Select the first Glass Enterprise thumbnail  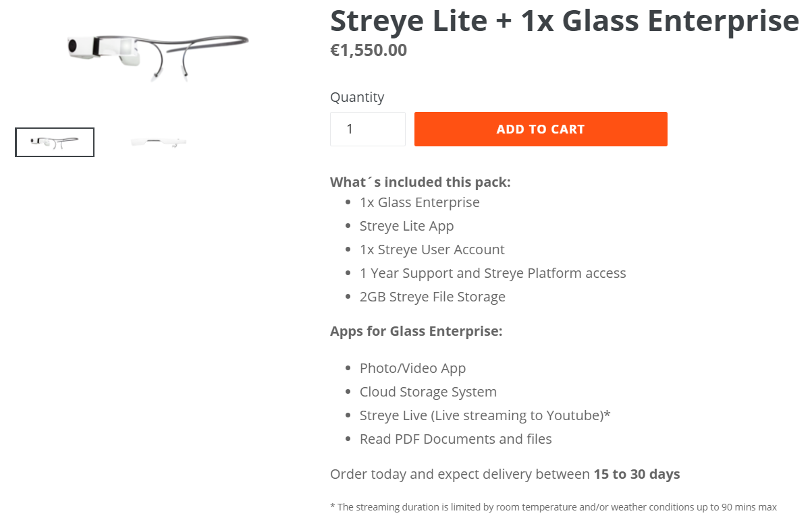[55, 142]
